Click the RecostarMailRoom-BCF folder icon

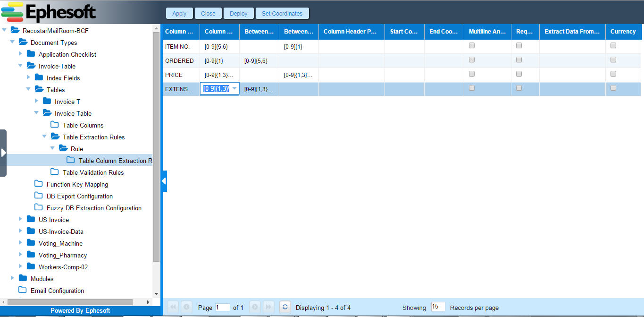(x=15, y=31)
